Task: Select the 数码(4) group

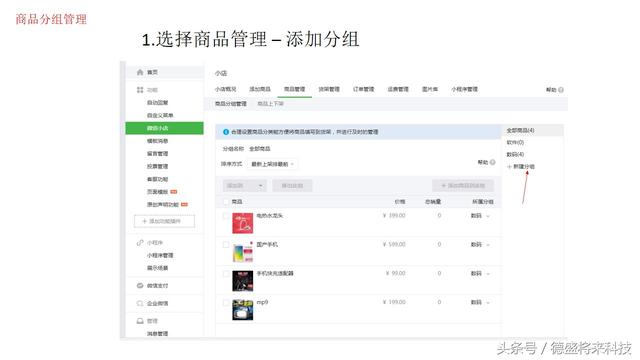Action: point(515,154)
